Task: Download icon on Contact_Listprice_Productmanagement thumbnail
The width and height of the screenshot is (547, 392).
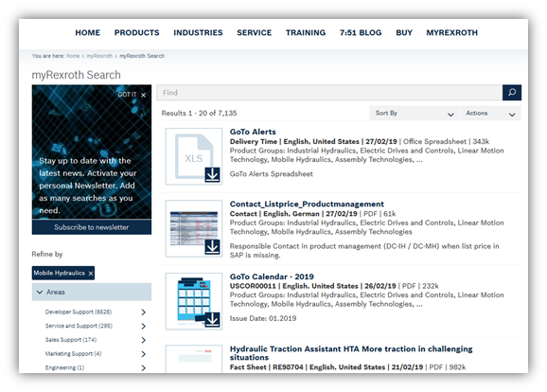Action: pyautogui.click(x=212, y=247)
